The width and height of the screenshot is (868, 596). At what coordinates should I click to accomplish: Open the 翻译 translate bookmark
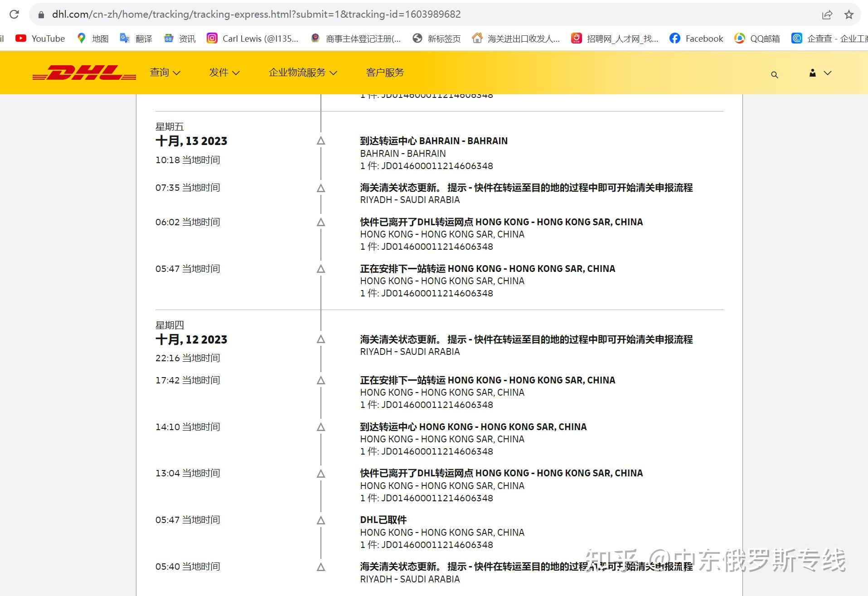[x=136, y=39]
